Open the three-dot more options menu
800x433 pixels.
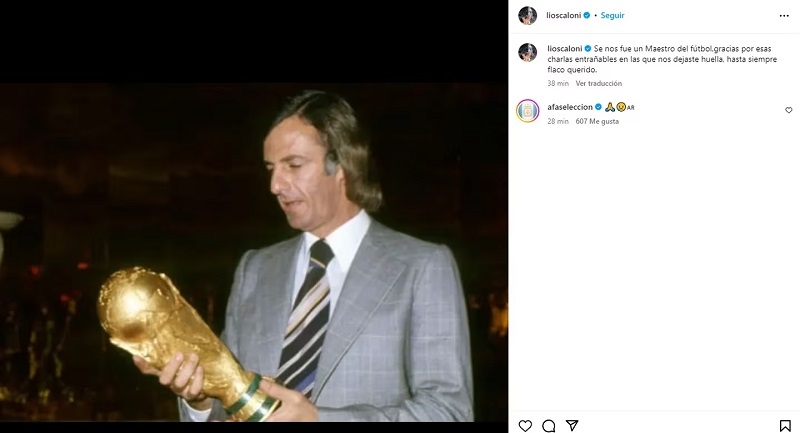click(785, 16)
